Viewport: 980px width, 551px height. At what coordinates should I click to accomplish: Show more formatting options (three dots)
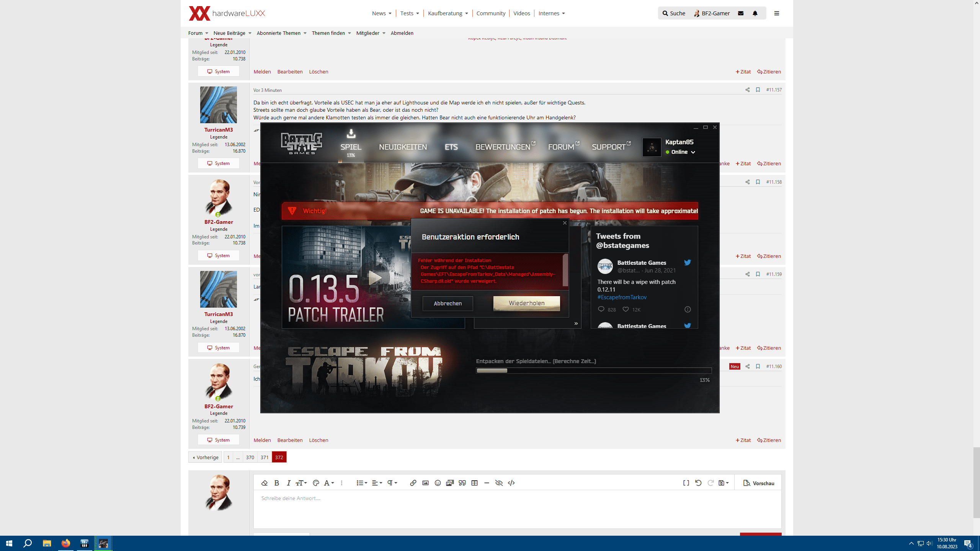(341, 483)
